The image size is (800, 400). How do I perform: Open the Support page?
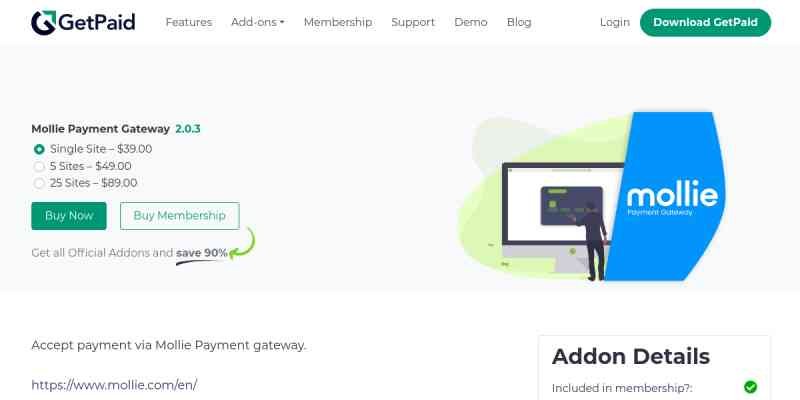pyautogui.click(x=413, y=22)
